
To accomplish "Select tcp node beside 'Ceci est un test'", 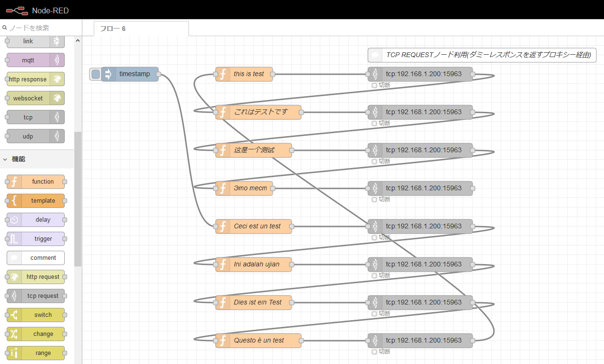I will [420, 226].
